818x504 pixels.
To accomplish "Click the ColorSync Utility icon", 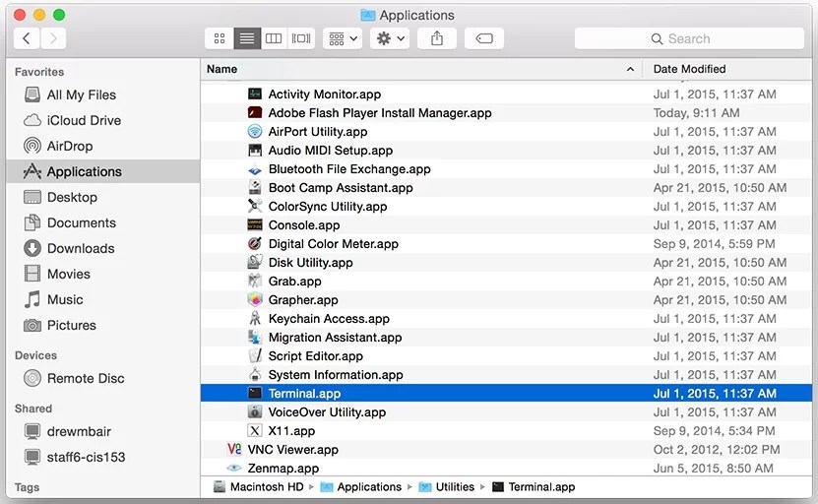I will 255,206.
